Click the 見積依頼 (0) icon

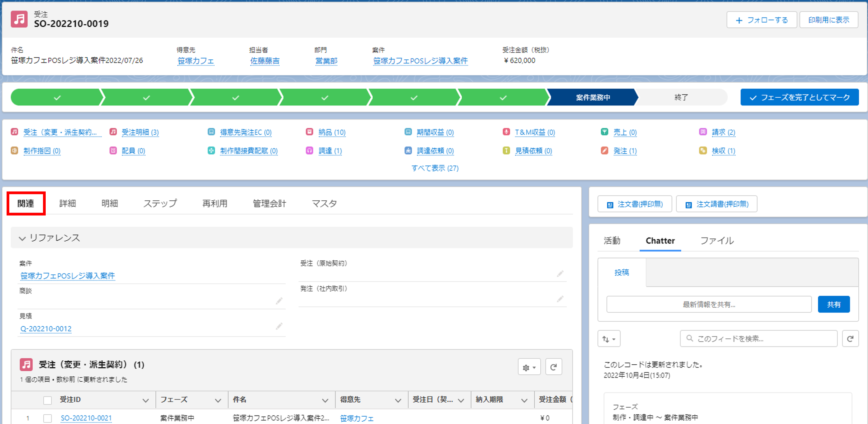(506, 150)
